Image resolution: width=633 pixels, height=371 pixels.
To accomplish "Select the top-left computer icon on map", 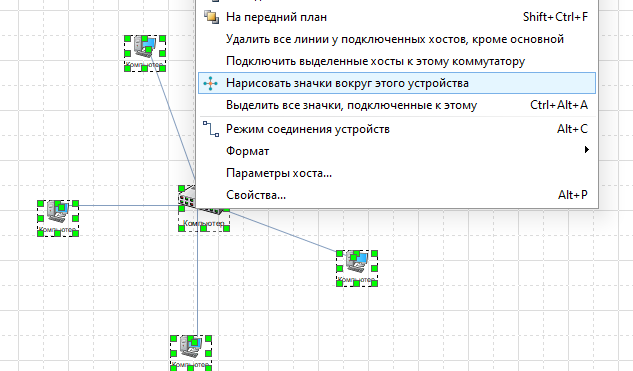I will coord(145,53).
